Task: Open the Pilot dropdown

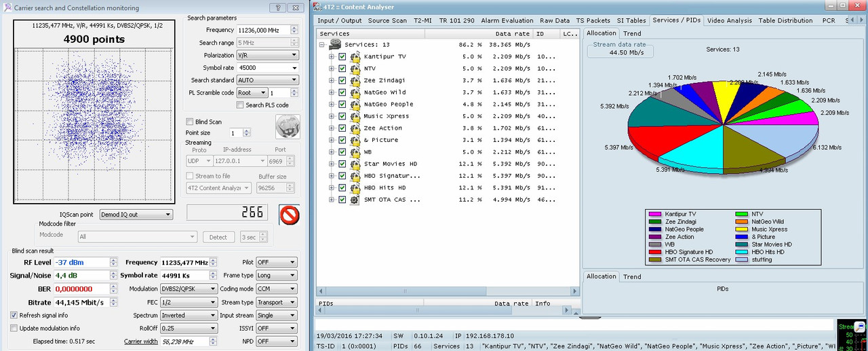Action: click(276, 262)
